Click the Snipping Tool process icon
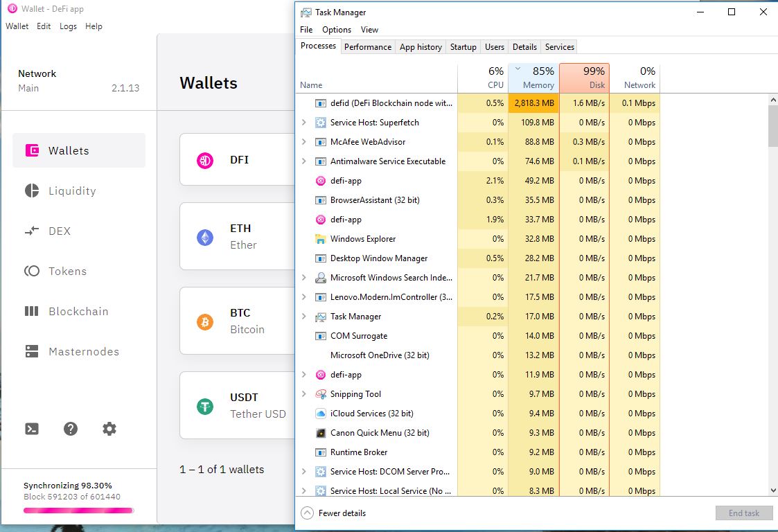 [321, 394]
